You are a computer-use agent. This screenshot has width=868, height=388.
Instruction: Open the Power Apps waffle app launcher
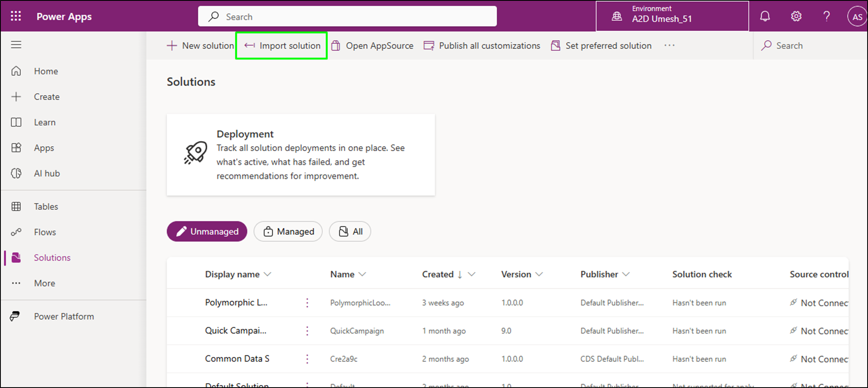(16, 16)
